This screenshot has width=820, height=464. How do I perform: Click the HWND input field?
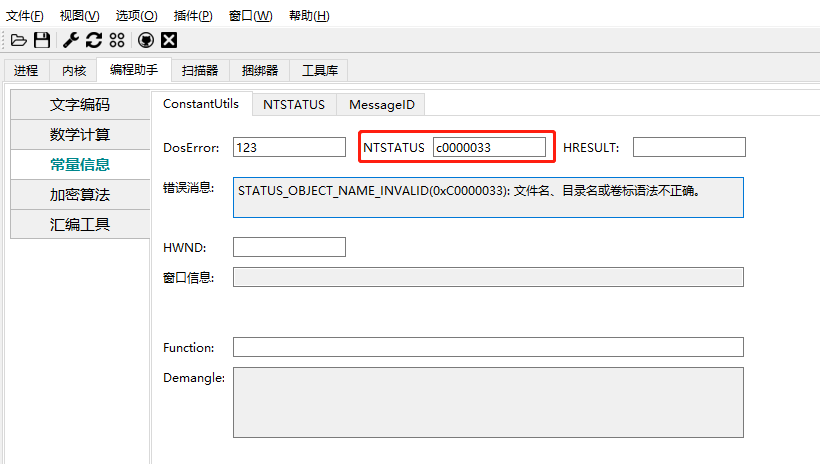(289, 247)
